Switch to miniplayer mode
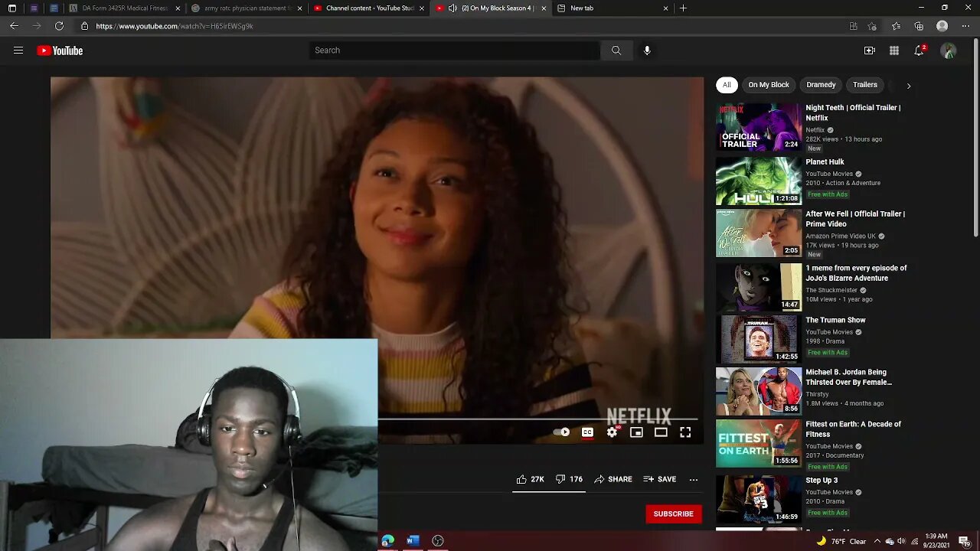The image size is (980, 551). 636,432
